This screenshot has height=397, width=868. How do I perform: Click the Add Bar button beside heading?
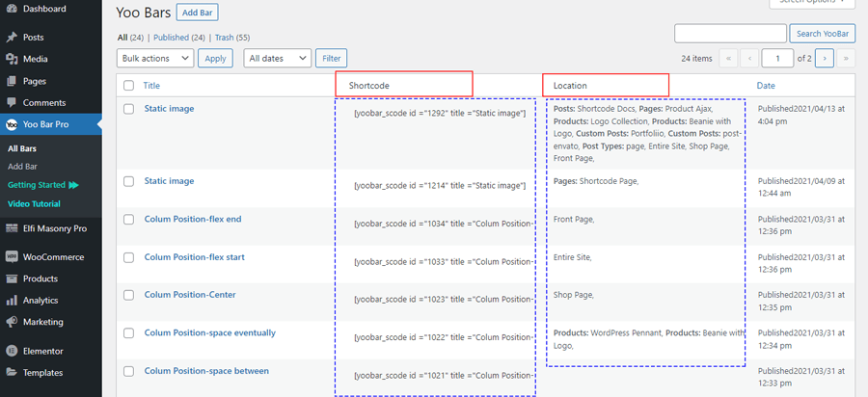[198, 13]
